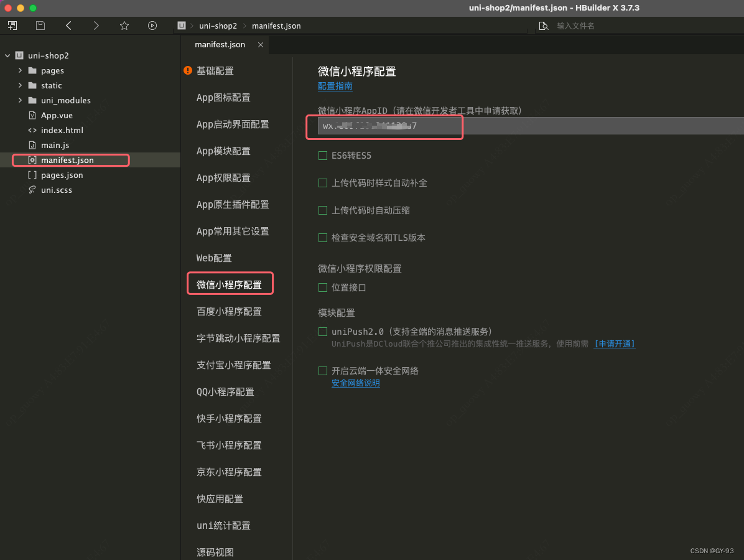
Task: Select uni.scss in the file tree
Action: click(57, 190)
